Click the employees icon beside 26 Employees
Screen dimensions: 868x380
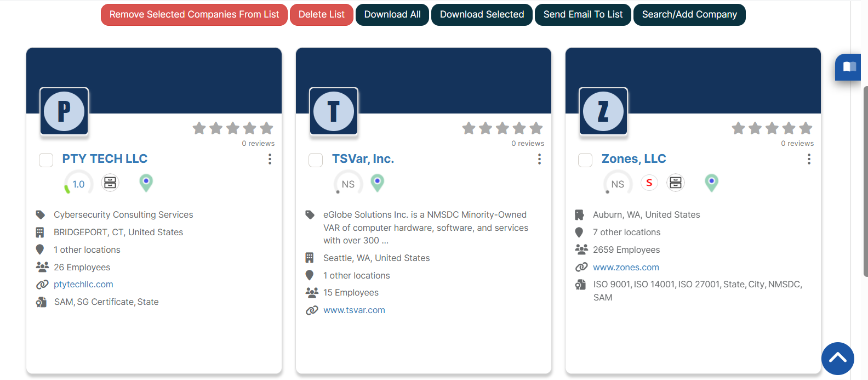[42, 267]
